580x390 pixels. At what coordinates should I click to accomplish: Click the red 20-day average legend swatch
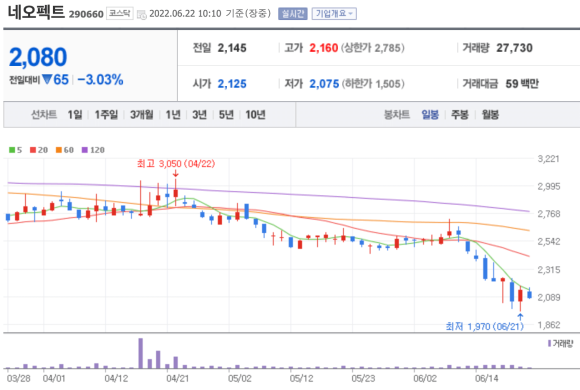(x=33, y=150)
